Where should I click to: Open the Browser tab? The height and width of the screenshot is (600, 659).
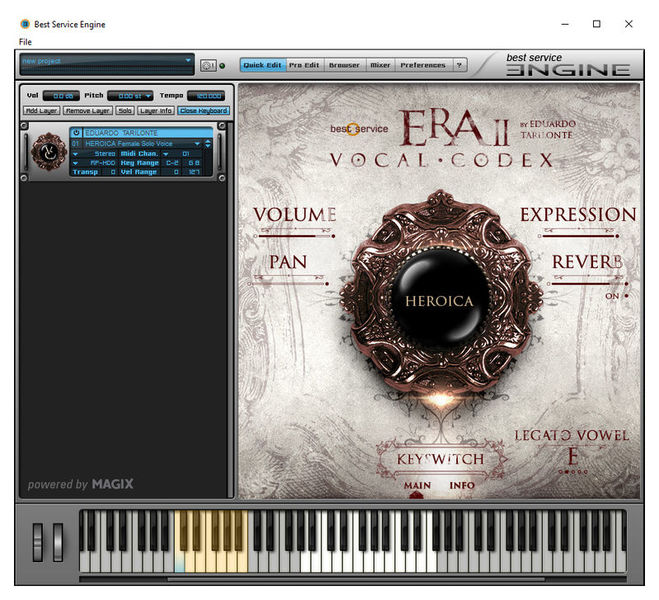point(344,65)
